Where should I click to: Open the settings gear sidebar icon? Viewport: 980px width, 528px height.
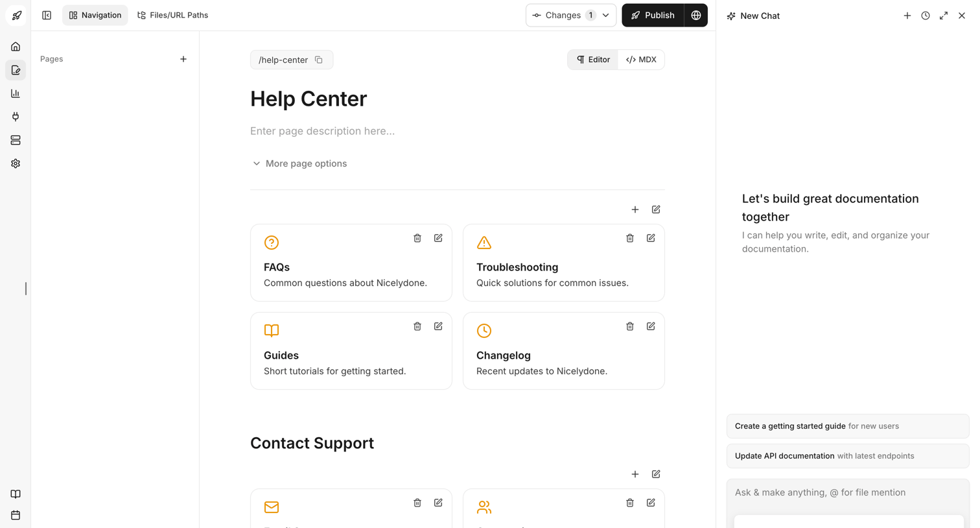click(x=16, y=163)
